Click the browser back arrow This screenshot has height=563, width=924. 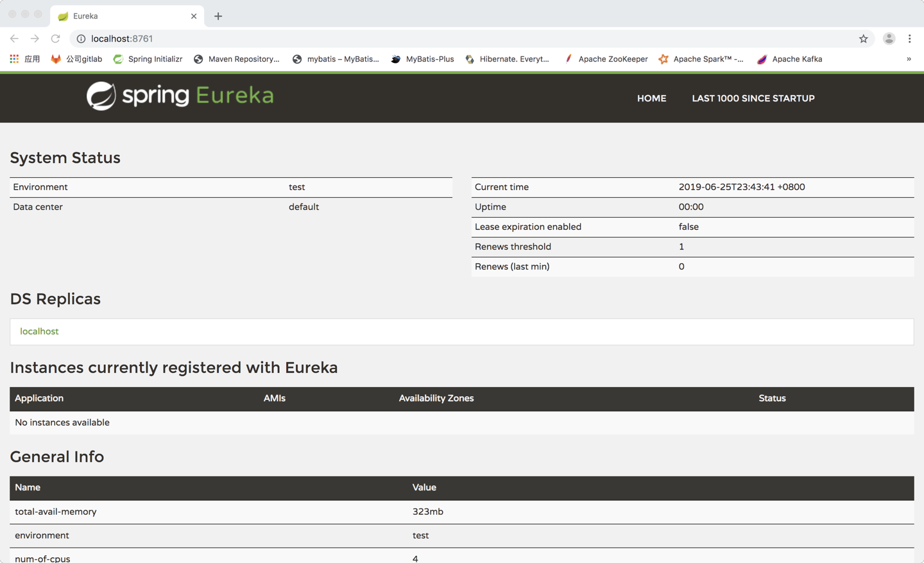[x=14, y=39]
